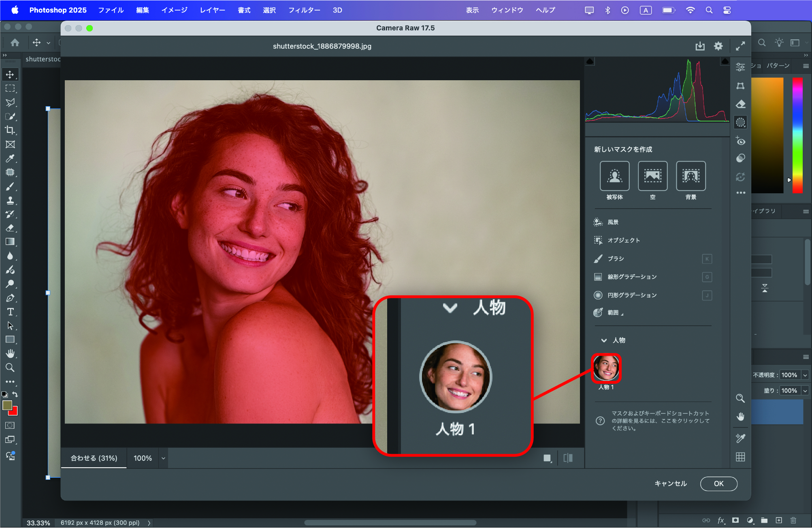Screen dimensions: 812x528
Task: Click the 被写体 subject mask button
Action: (614, 176)
